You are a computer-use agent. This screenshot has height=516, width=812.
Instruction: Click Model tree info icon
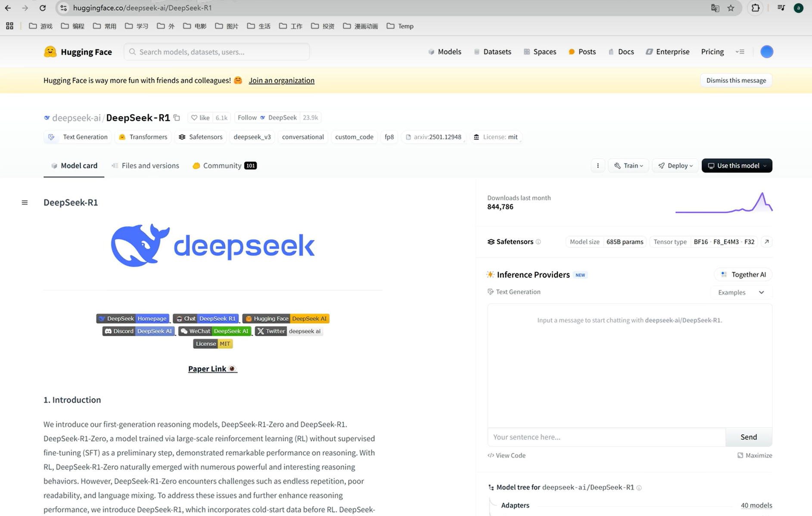click(639, 488)
